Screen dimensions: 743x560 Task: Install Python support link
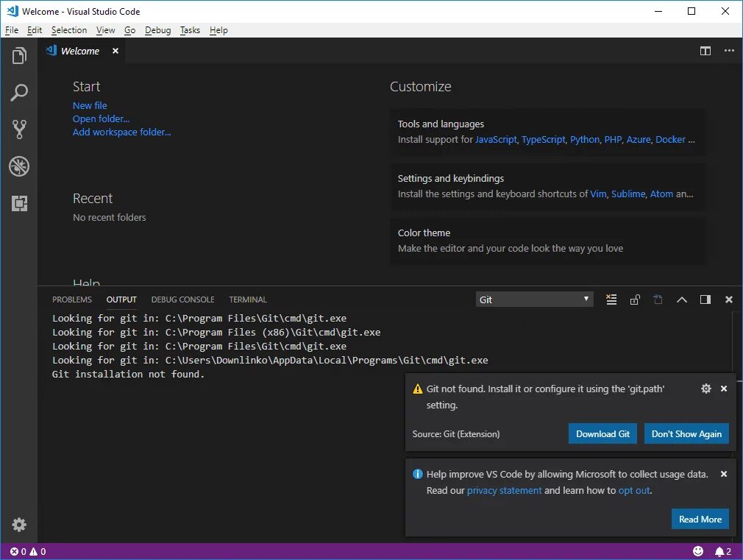(x=585, y=139)
